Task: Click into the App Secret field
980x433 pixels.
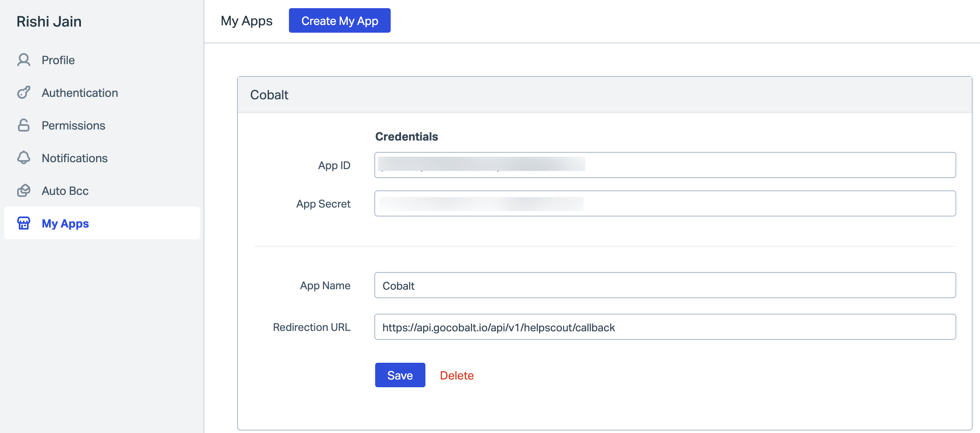Action: [665, 203]
